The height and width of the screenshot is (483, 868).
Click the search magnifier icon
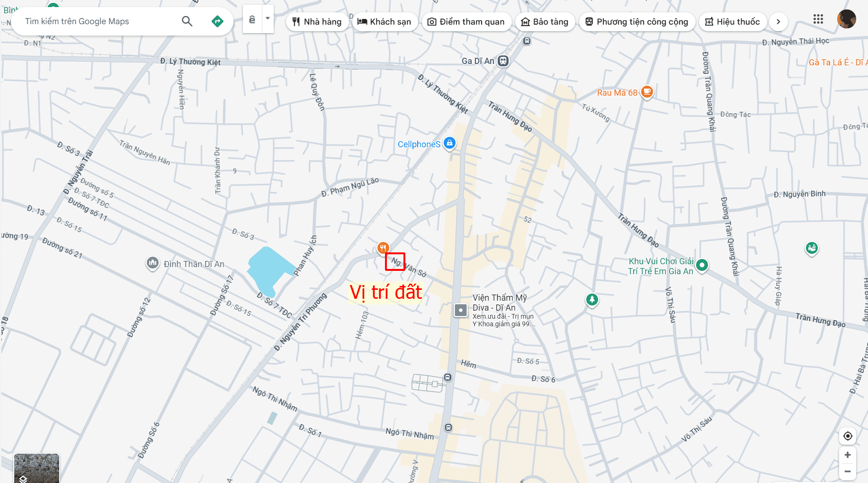click(187, 21)
